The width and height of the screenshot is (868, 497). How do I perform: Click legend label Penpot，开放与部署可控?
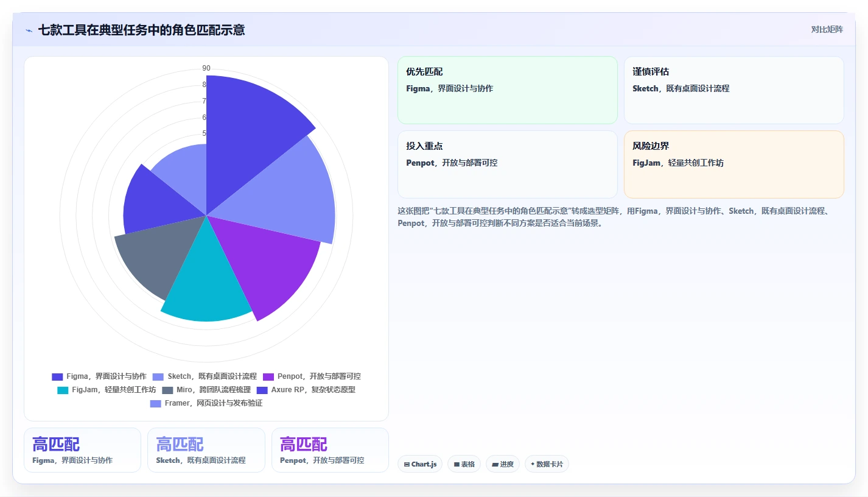point(319,377)
